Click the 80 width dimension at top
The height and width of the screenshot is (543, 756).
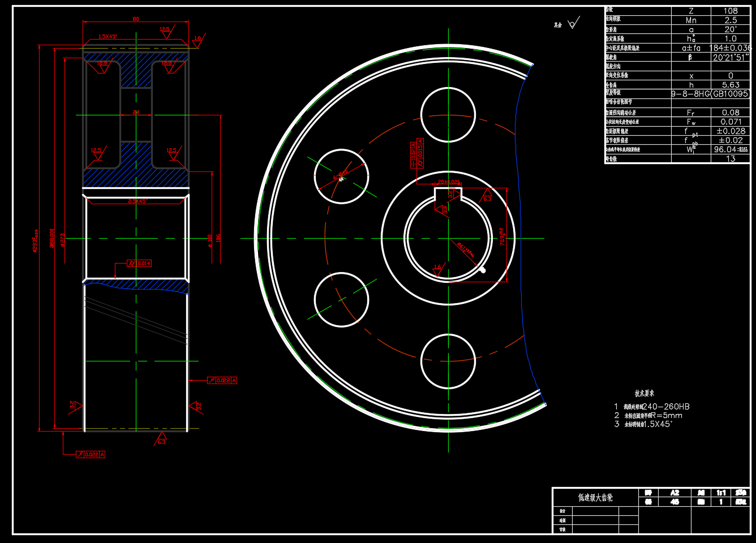[x=136, y=19]
